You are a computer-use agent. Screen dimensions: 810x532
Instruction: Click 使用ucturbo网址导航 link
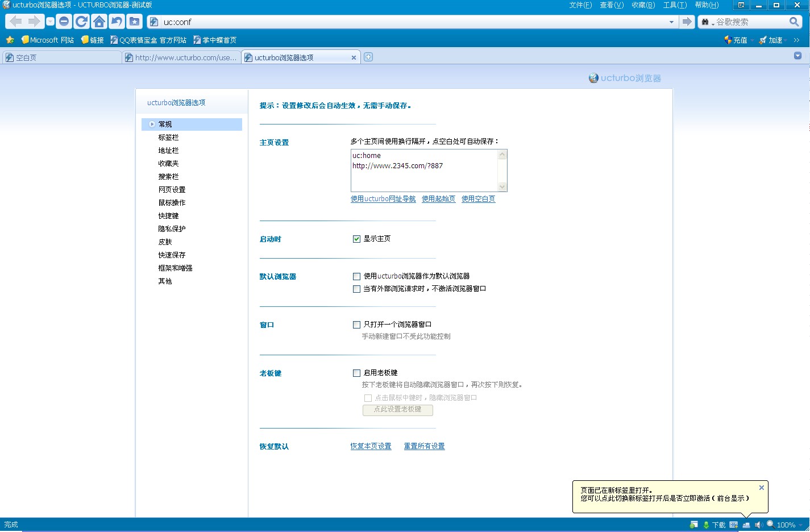pos(383,199)
